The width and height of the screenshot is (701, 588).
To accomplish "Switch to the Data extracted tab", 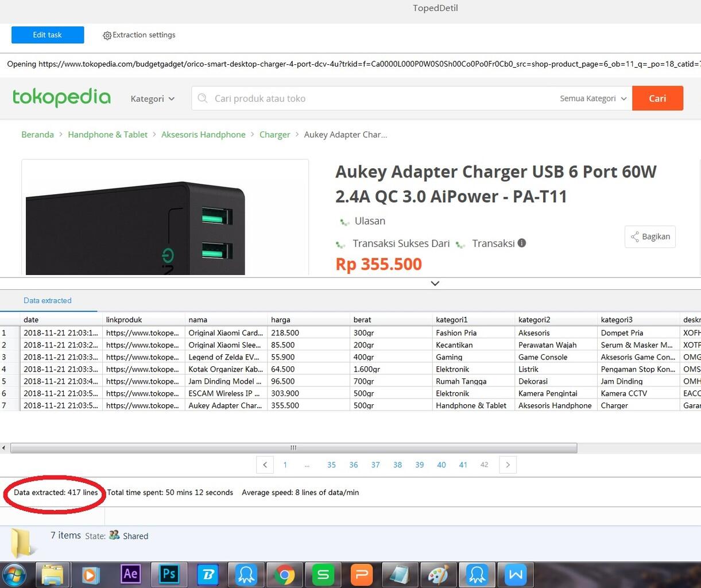I will point(47,300).
